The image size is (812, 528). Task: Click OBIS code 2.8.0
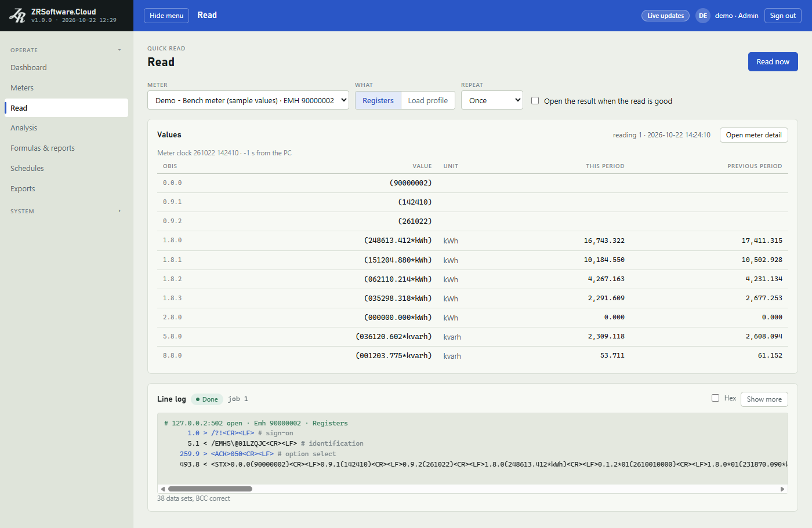point(172,318)
